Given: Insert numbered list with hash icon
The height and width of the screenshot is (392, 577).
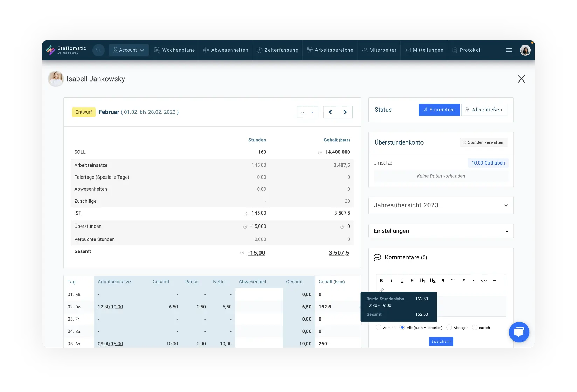Looking at the screenshot, I should [464, 281].
